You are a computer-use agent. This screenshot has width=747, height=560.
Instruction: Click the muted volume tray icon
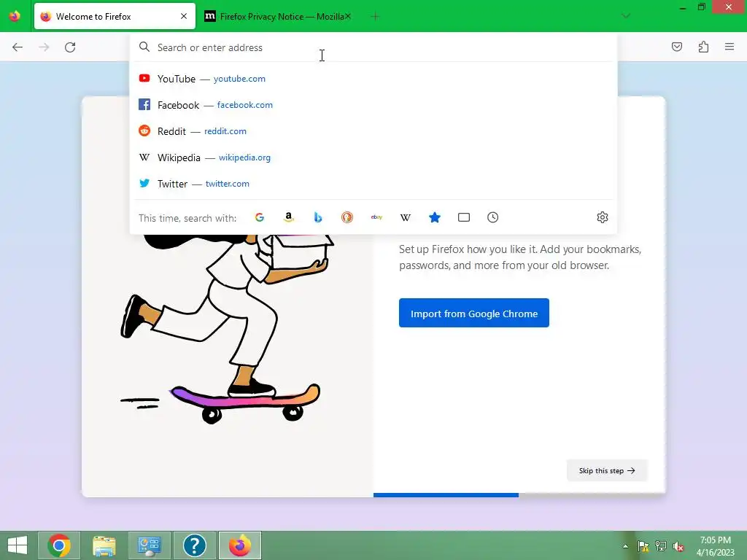678,546
